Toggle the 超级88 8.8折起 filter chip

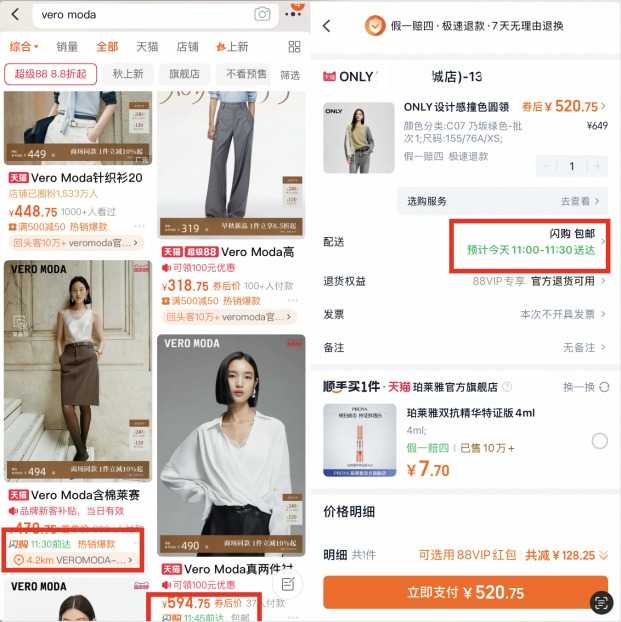[50, 74]
